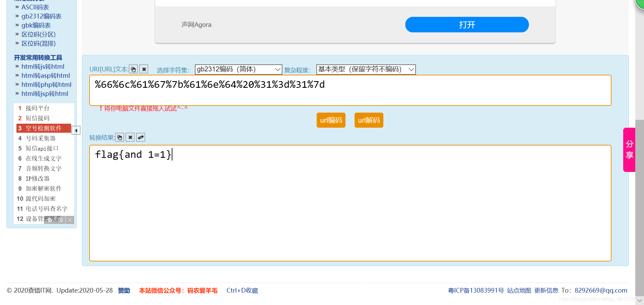Click the 声网Agora ad text
Viewport: 644px width, 305px height.
197,25
